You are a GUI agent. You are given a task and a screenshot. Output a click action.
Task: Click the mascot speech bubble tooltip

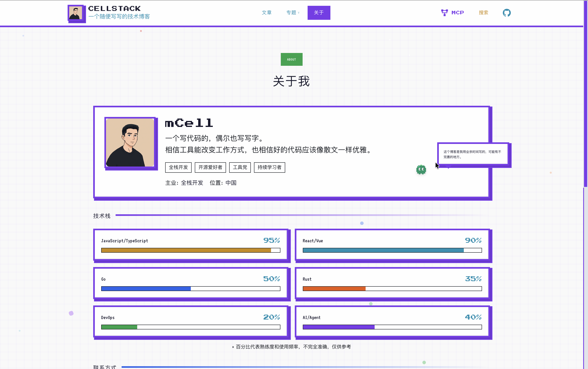click(x=473, y=154)
